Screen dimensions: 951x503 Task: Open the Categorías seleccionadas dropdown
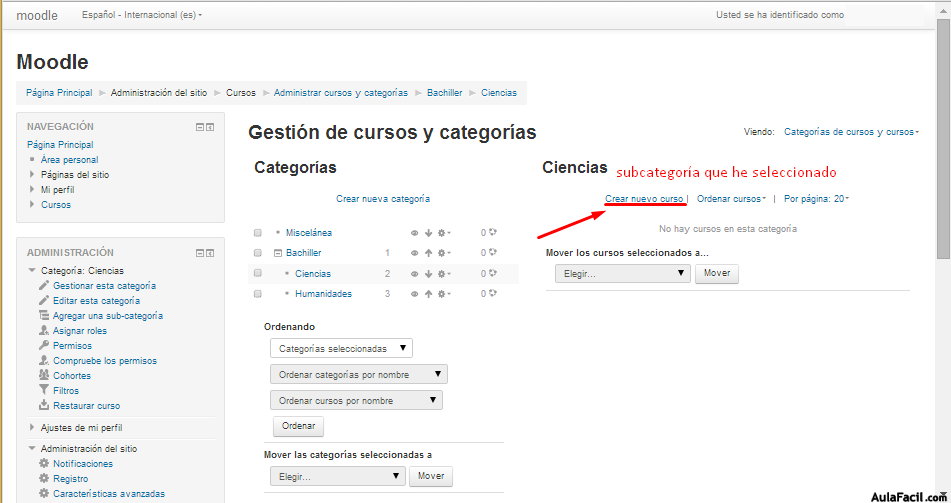point(341,348)
